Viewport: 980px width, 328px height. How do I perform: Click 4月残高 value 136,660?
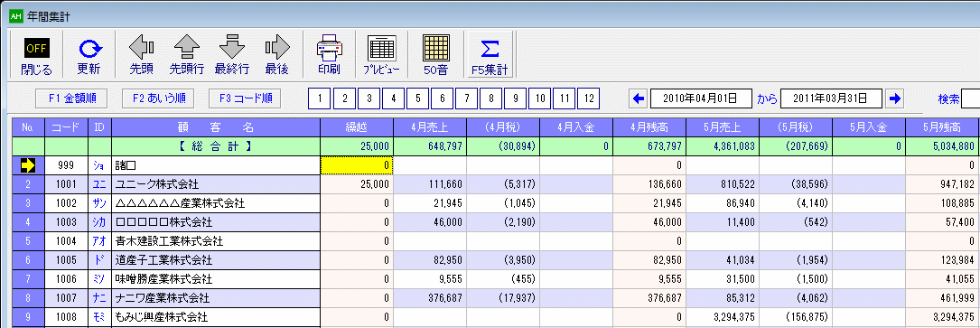(x=649, y=185)
